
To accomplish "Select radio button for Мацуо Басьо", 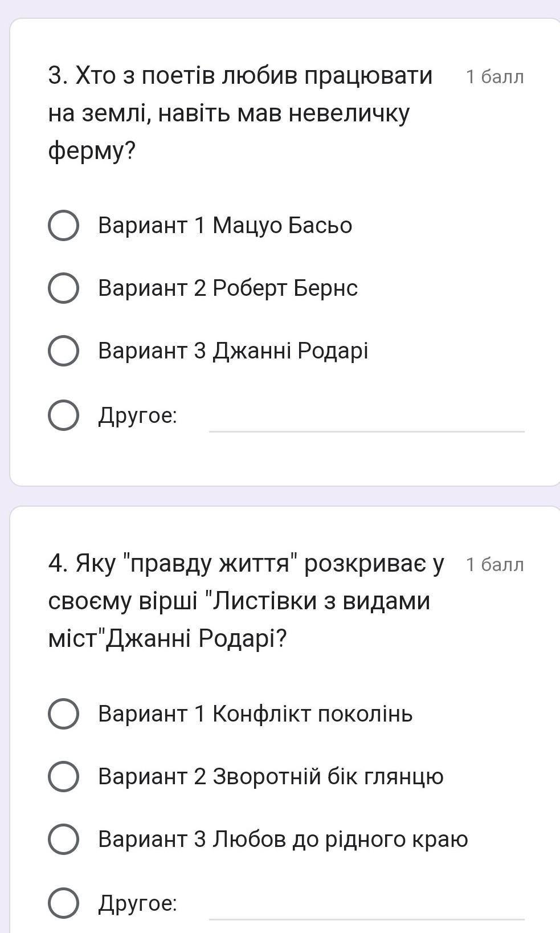I will point(63,226).
